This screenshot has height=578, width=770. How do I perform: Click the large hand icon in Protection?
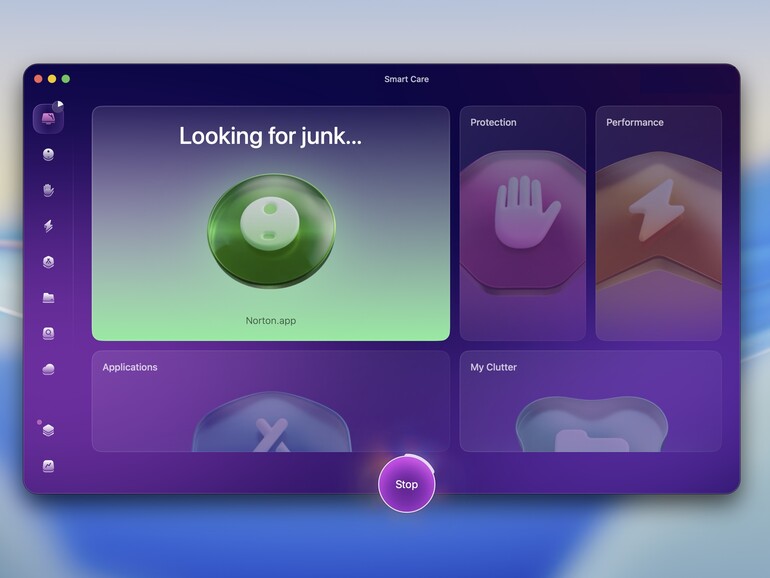coord(526,212)
